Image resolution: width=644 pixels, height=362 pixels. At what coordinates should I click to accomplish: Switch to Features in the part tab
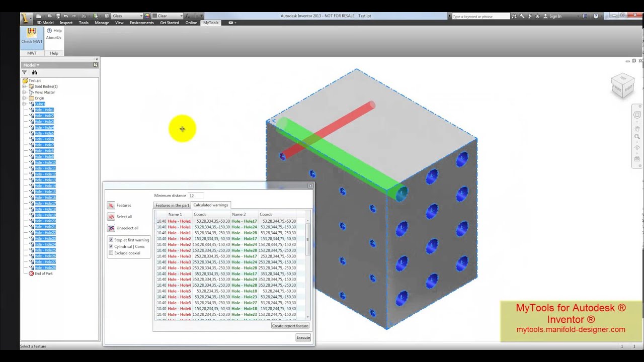(x=172, y=205)
